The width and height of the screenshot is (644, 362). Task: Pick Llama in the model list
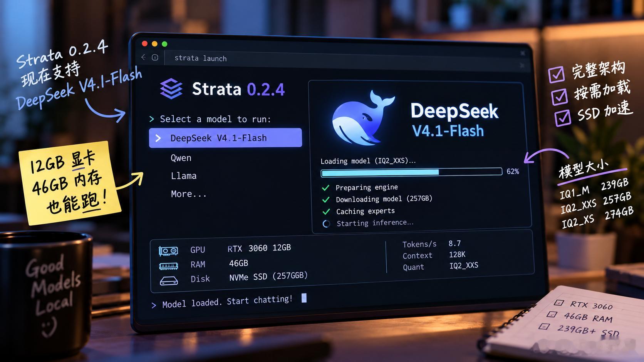click(x=184, y=176)
